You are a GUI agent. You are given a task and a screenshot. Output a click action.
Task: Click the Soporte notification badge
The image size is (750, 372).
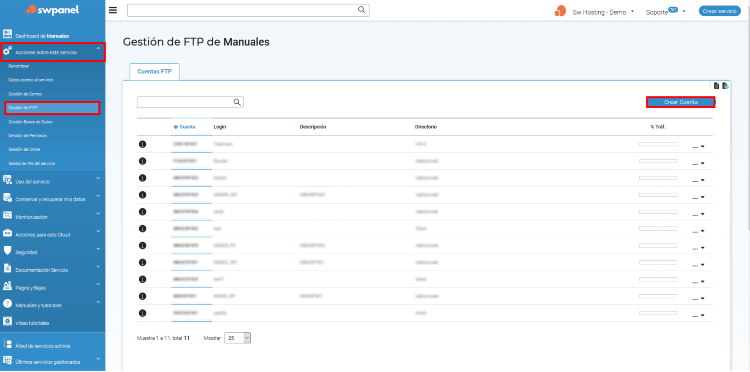click(x=673, y=9)
